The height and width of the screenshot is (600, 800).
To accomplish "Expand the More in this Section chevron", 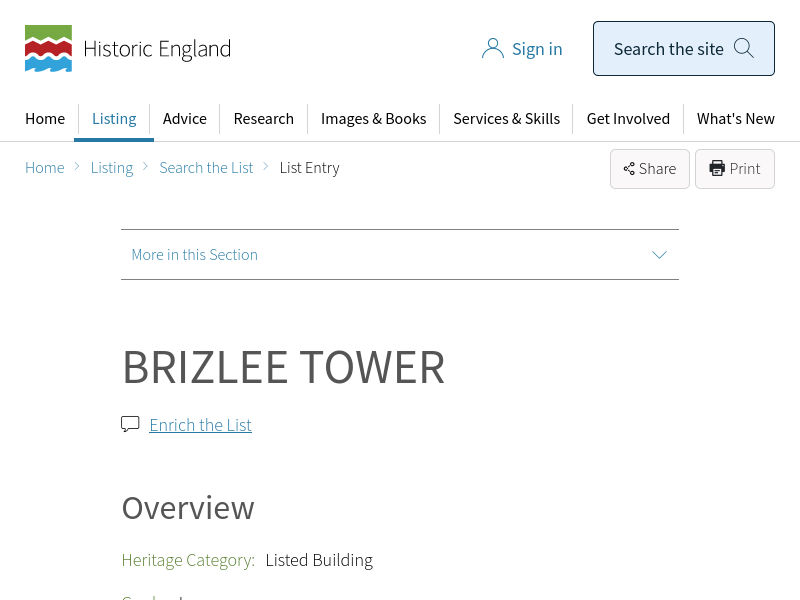I will (659, 255).
